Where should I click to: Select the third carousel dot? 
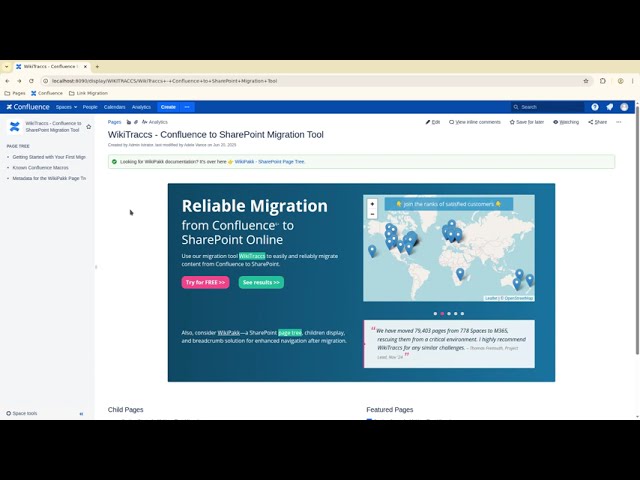(x=449, y=313)
